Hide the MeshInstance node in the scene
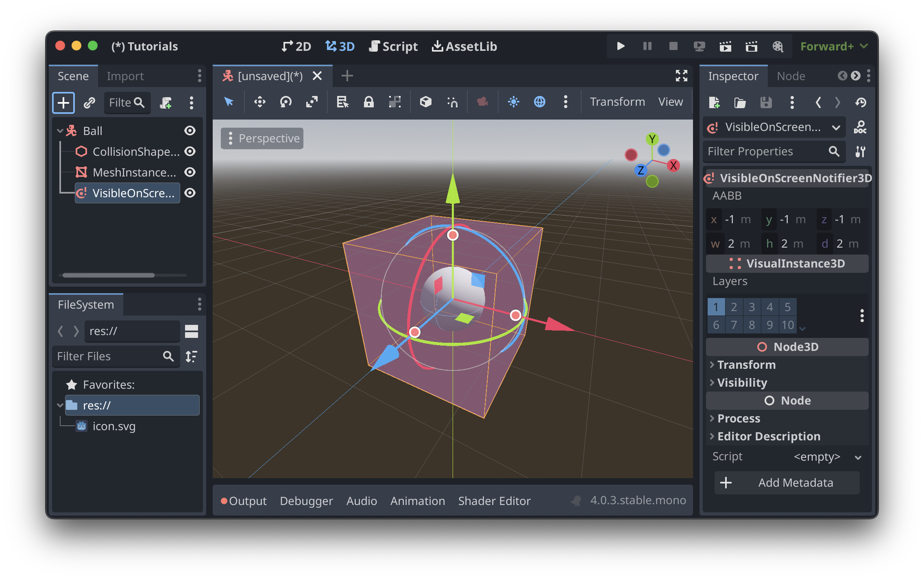Screen dimensions: 924x579 [190, 172]
